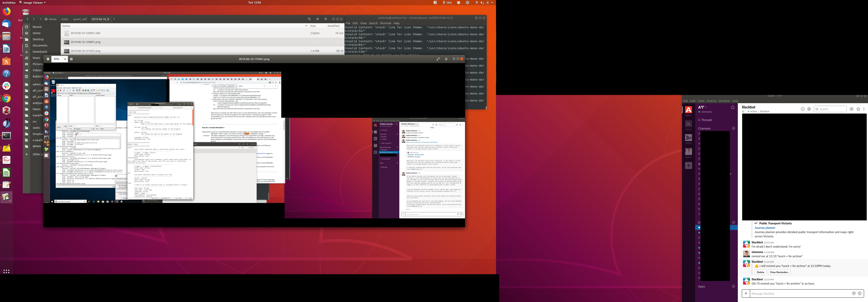
Task: Zoom in the image viewer with plus button
Action: point(71,59)
